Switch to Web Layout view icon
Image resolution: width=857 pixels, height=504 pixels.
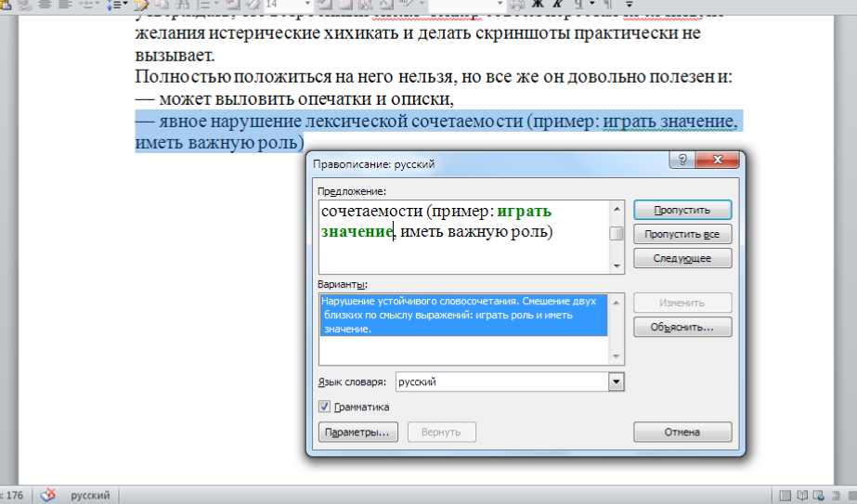point(817,495)
